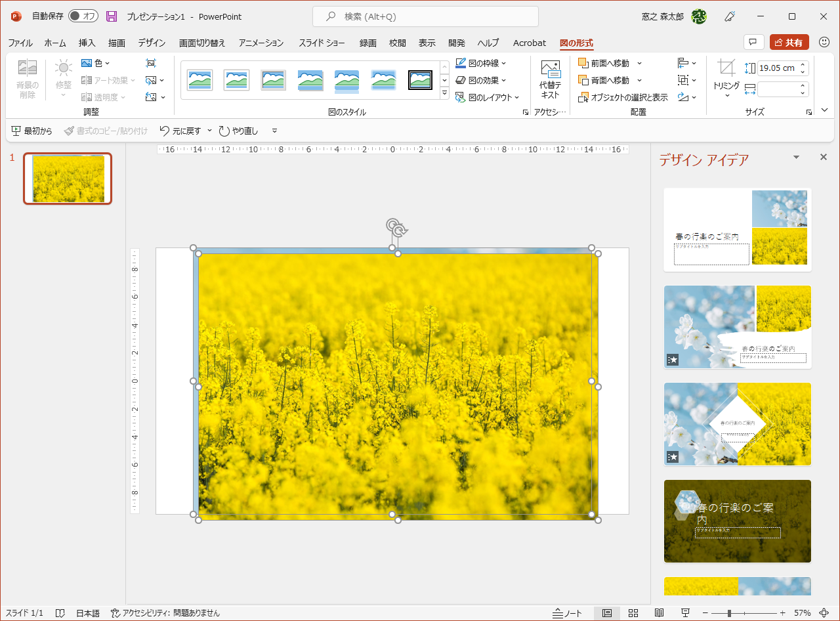This screenshot has height=621, width=840.
Task: Open the 修整 corrections tool
Action: click(64, 79)
